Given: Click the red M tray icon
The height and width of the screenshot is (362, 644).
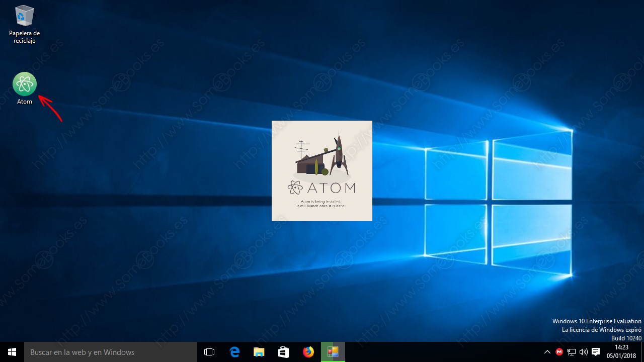Looking at the screenshot, I should [559, 352].
